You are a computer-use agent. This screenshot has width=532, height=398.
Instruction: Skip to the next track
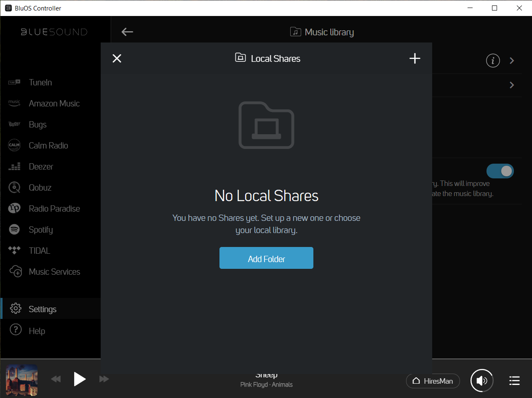[x=104, y=379]
